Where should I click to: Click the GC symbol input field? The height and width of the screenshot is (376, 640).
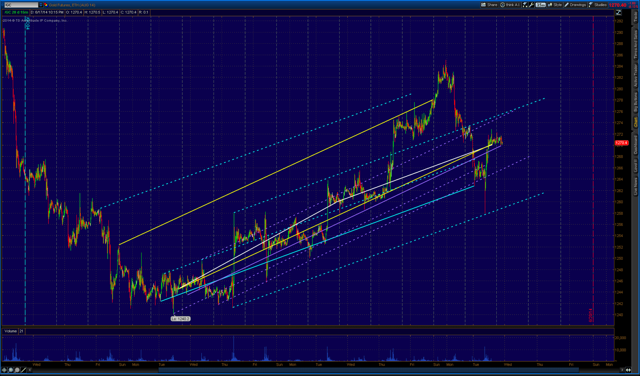(x=21, y=5)
